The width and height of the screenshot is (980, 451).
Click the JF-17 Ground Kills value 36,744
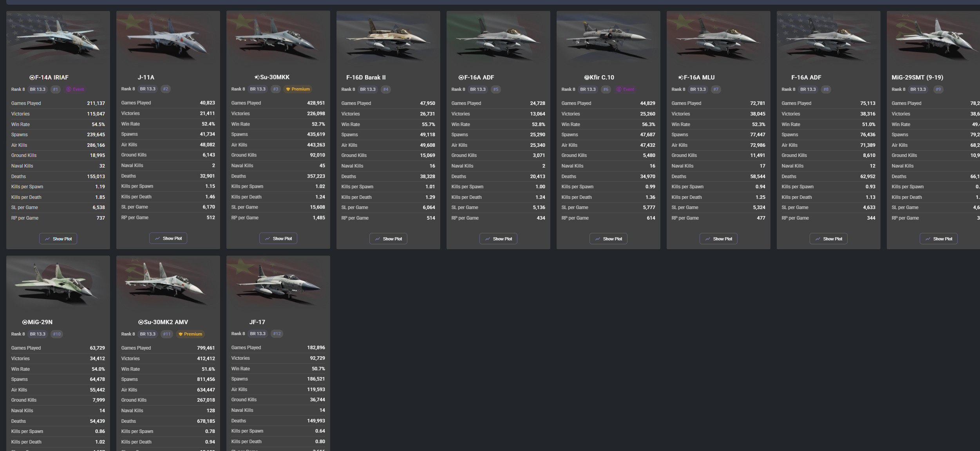click(318, 400)
